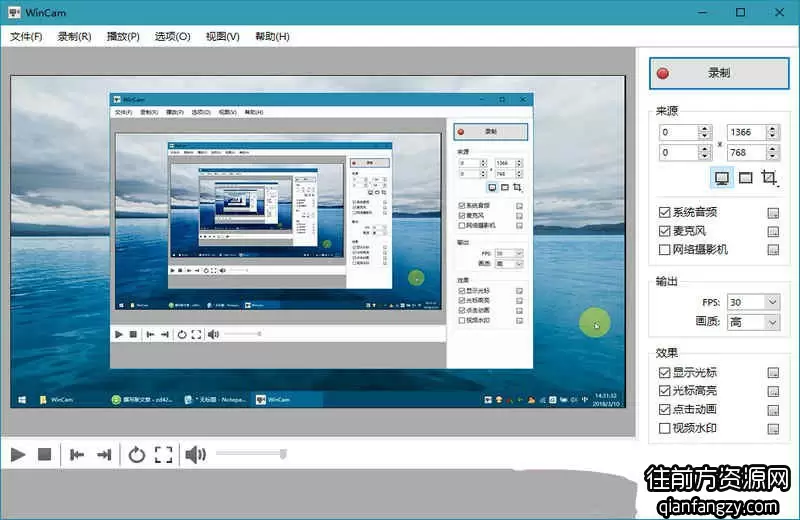Enable 视频水印 checkbox

pyautogui.click(x=664, y=428)
